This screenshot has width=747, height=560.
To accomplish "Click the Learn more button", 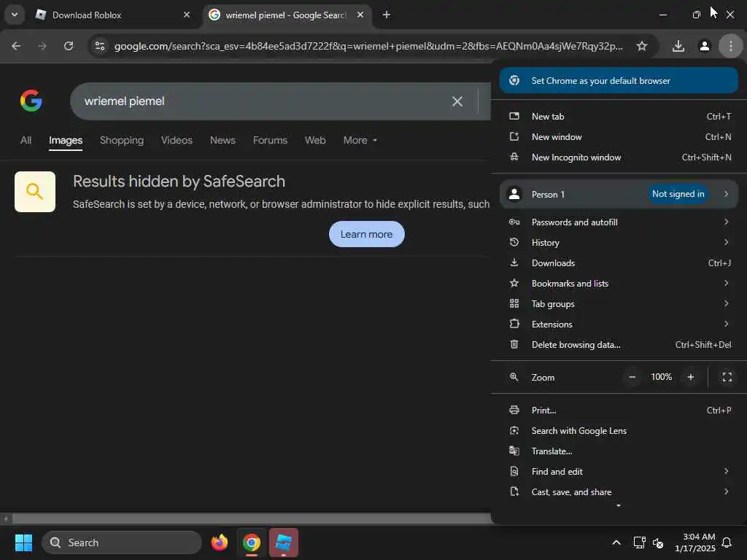I will (366, 234).
